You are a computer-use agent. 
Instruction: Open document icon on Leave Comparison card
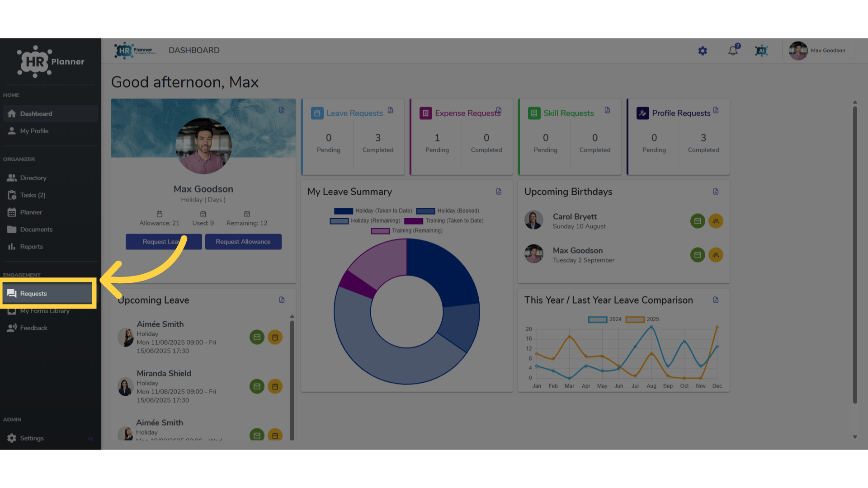pyautogui.click(x=716, y=300)
